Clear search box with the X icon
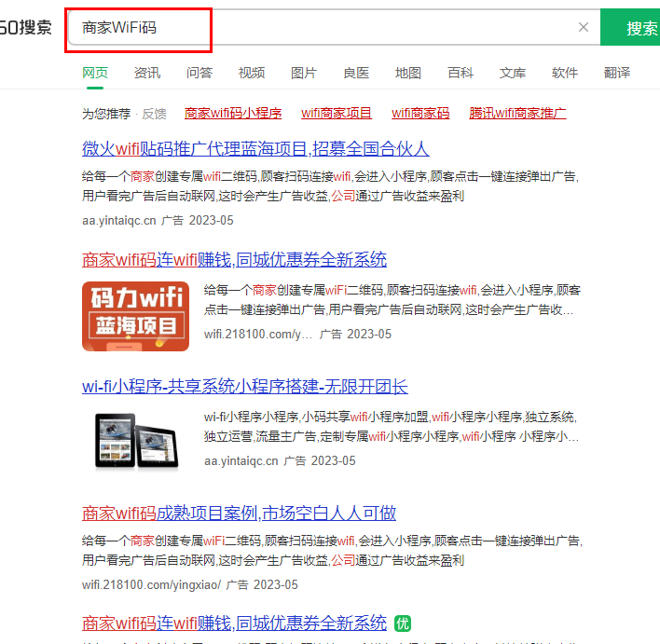Image resolution: width=660 pixels, height=644 pixels. pos(583,27)
